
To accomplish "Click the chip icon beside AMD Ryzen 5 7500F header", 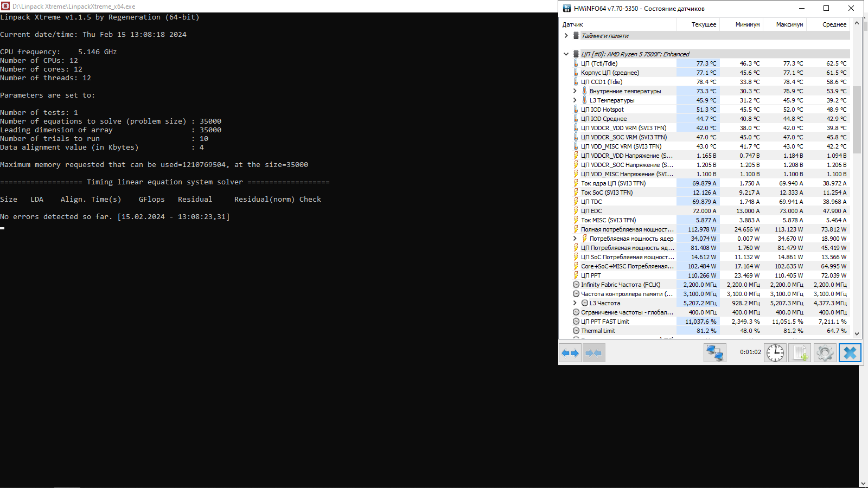I will [x=576, y=54].
